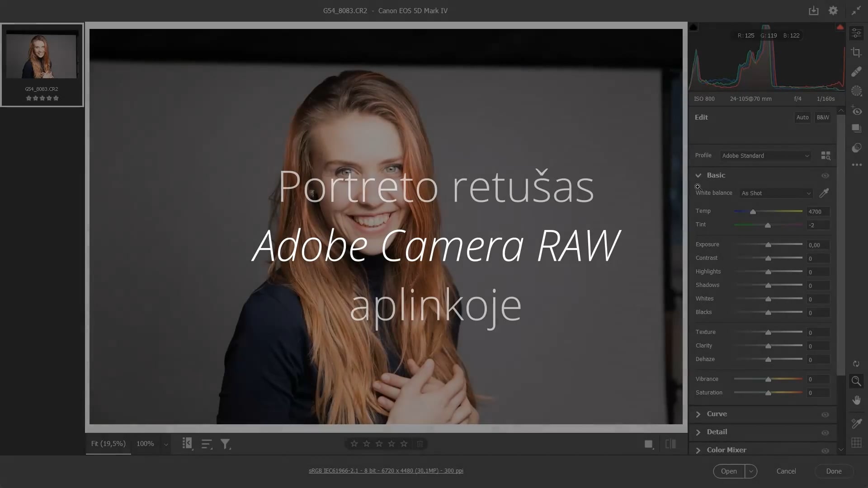
Task: Expand the Color Mixer panel
Action: (x=698, y=450)
